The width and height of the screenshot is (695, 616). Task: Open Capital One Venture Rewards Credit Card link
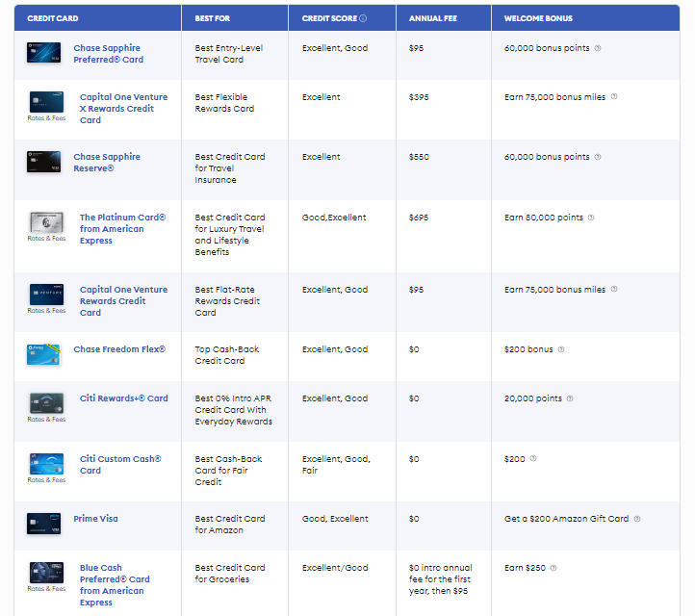point(123,301)
